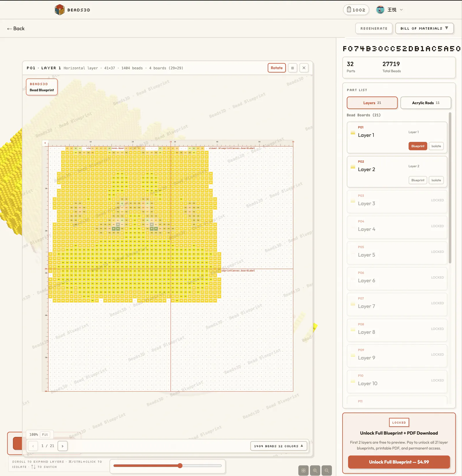Click the Layer 1 yellow color swatch icon
The width and height of the screenshot is (462, 476).
pyautogui.click(x=353, y=133)
